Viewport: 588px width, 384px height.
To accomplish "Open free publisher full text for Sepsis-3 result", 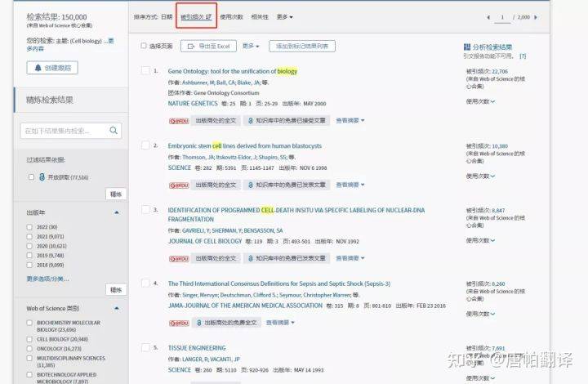I will (226, 323).
